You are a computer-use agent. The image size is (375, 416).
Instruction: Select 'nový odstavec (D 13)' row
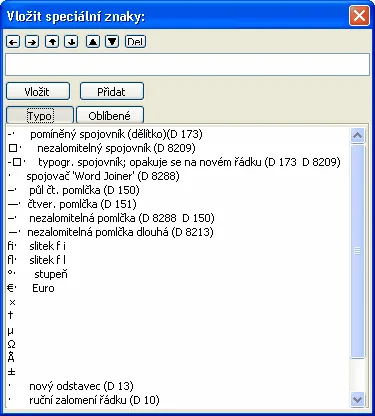click(x=178, y=386)
